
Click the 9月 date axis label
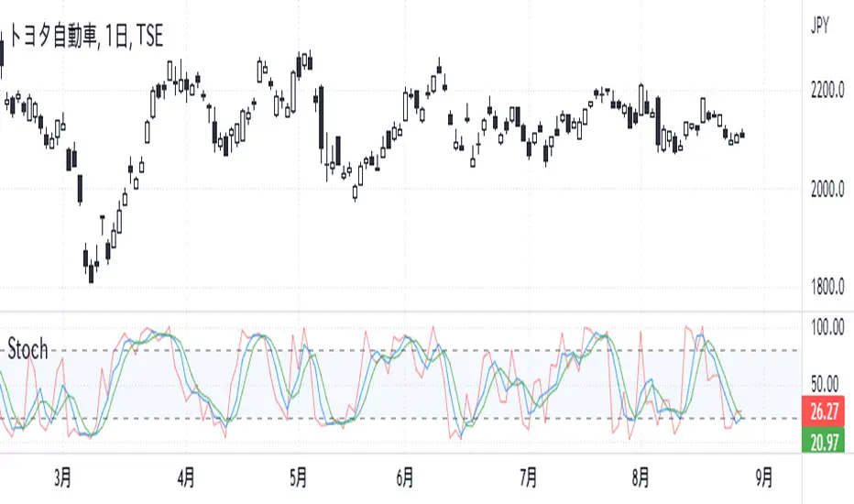point(764,478)
